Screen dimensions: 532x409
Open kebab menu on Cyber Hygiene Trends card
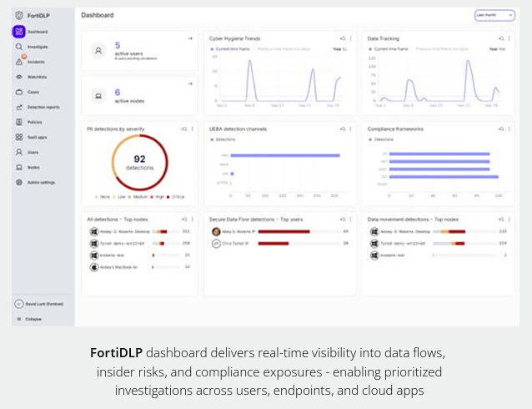coord(351,38)
